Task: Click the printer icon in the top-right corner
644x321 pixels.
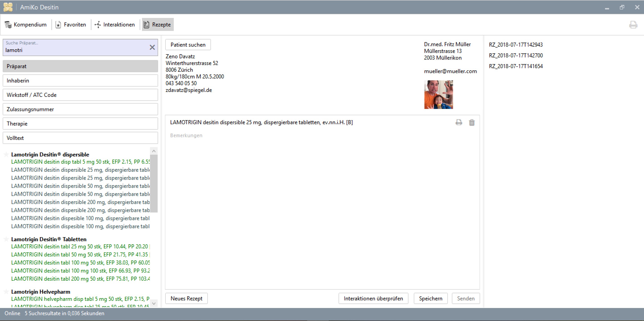Action: pyautogui.click(x=633, y=24)
